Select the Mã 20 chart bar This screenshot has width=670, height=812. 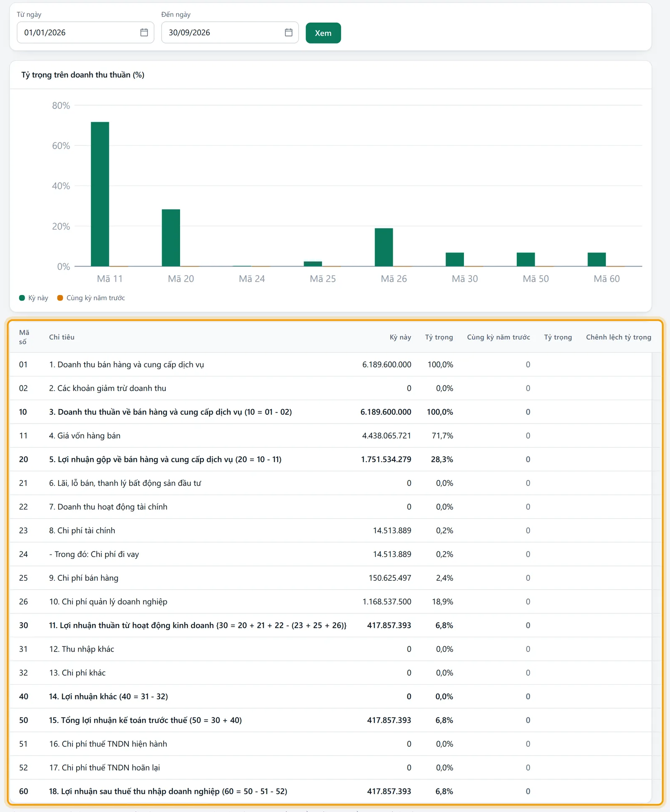point(171,238)
